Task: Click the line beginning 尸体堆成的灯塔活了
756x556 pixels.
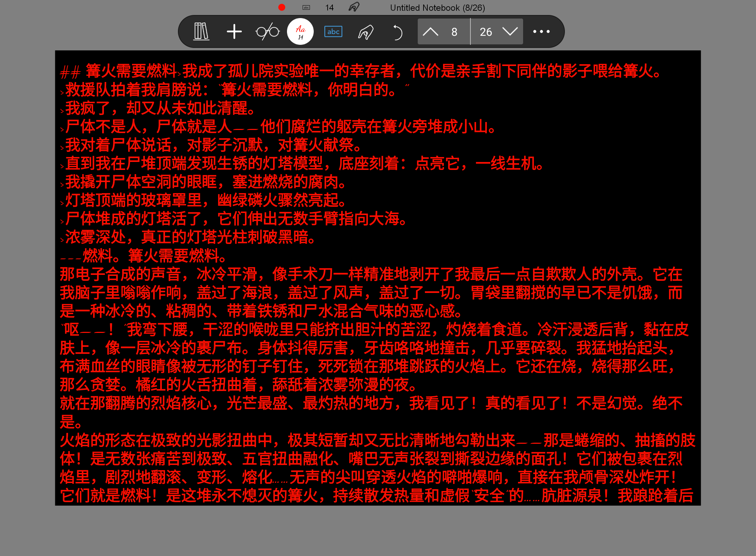Action: (x=233, y=219)
